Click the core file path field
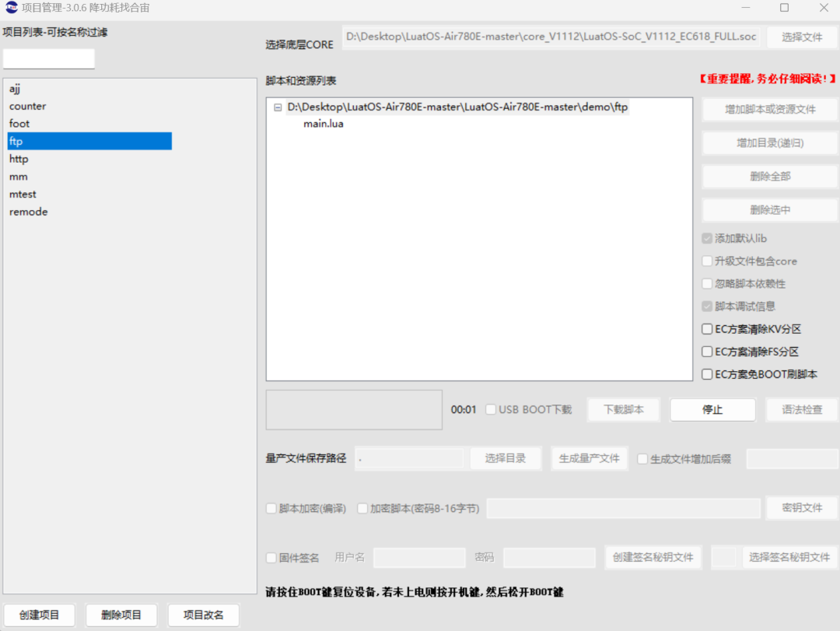Screen dimensions: 840x631 (x=551, y=37)
